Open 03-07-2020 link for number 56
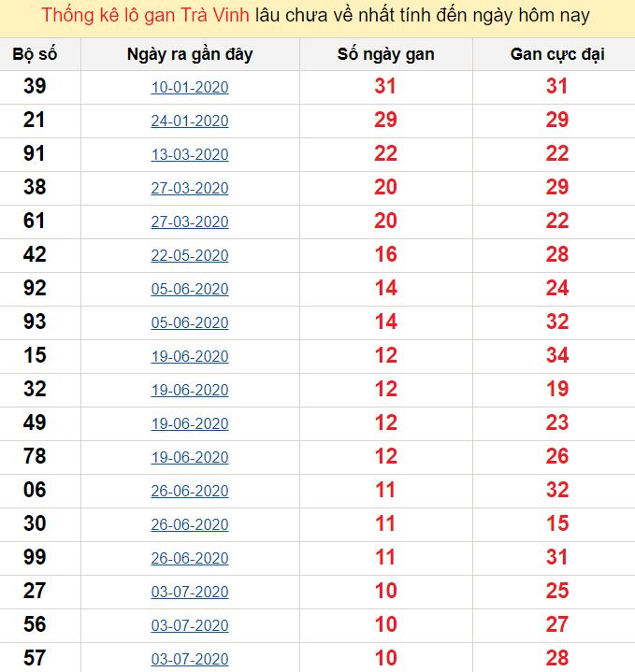This screenshot has width=635, height=672. pyautogui.click(x=190, y=625)
